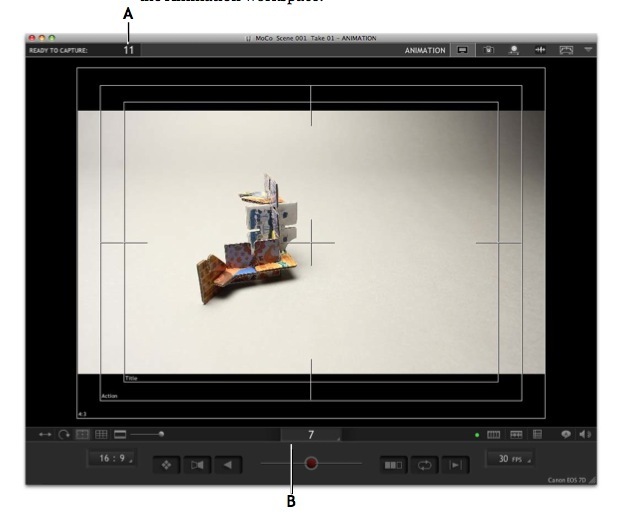Click the 4:3 guide label
This screenshot has width=639, height=522.
pos(82,414)
